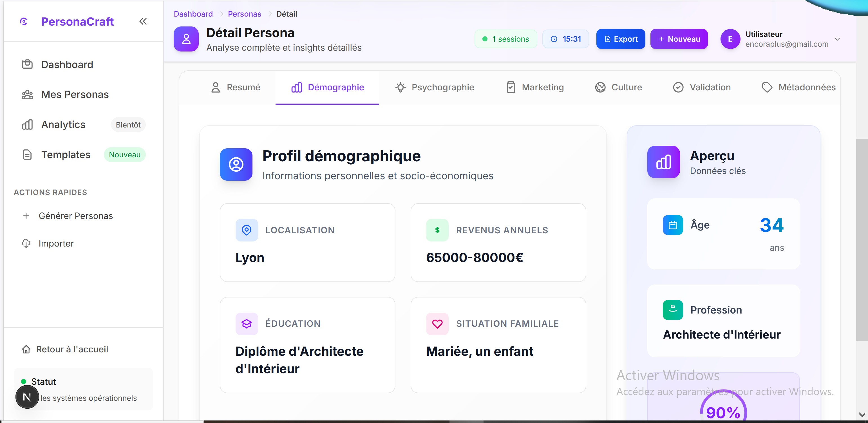This screenshot has width=868, height=423.
Task: Switch to the Marketing tab
Action: [535, 87]
